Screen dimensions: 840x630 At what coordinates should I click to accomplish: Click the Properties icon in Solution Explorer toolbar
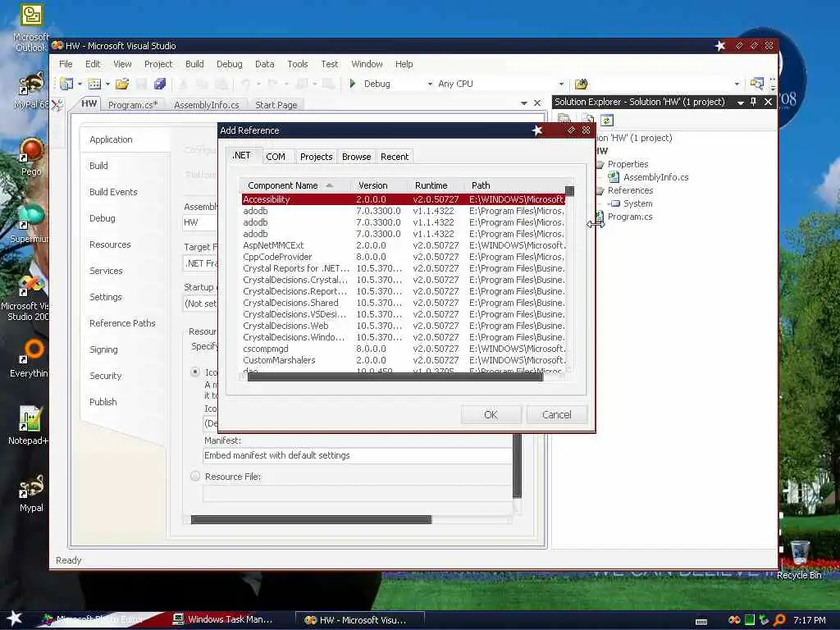coord(564,120)
